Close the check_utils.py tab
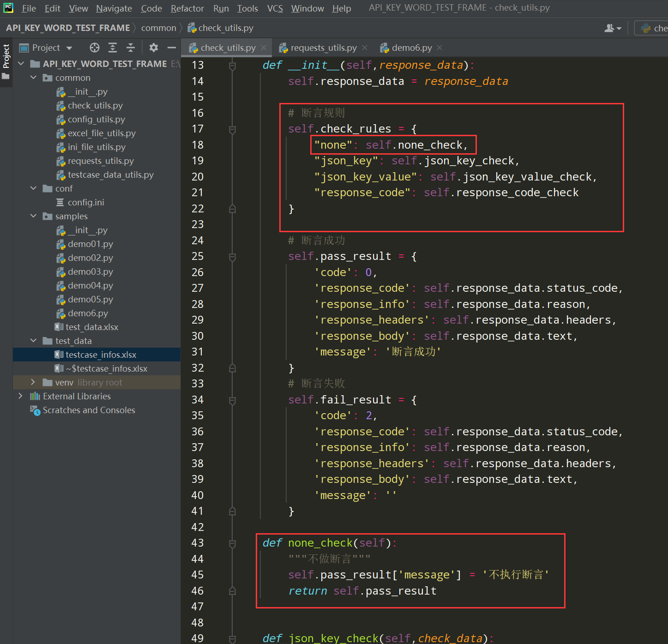This screenshot has height=644, width=668. point(264,48)
